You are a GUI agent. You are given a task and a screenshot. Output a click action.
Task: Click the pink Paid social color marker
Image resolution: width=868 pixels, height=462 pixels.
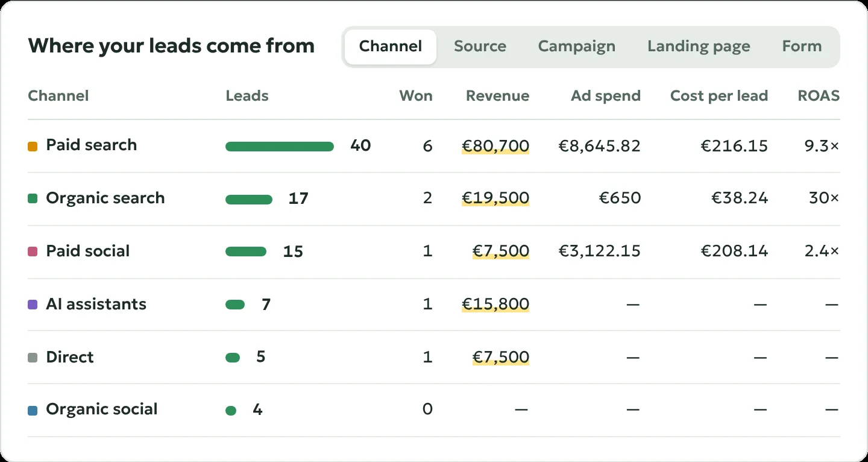(x=33, y=252)
